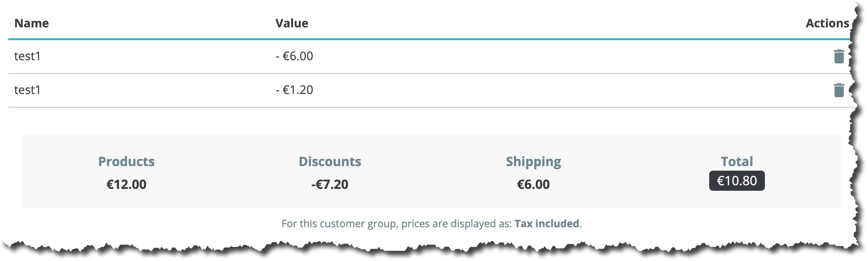The image size is (868, 261).
Task: Click the Products summary label
Action: 126,162
